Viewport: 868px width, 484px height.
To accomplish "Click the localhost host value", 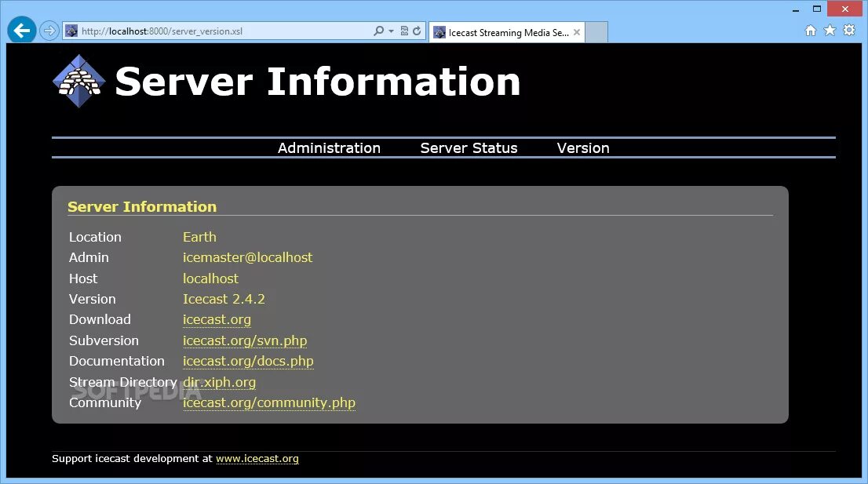I will point(210,278).
